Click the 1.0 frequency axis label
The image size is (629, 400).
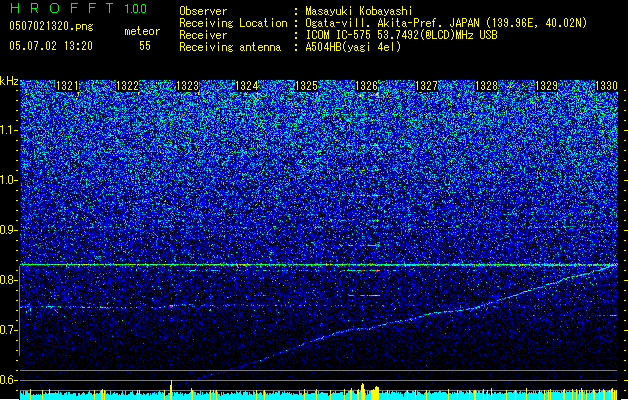tap(9, 180)
